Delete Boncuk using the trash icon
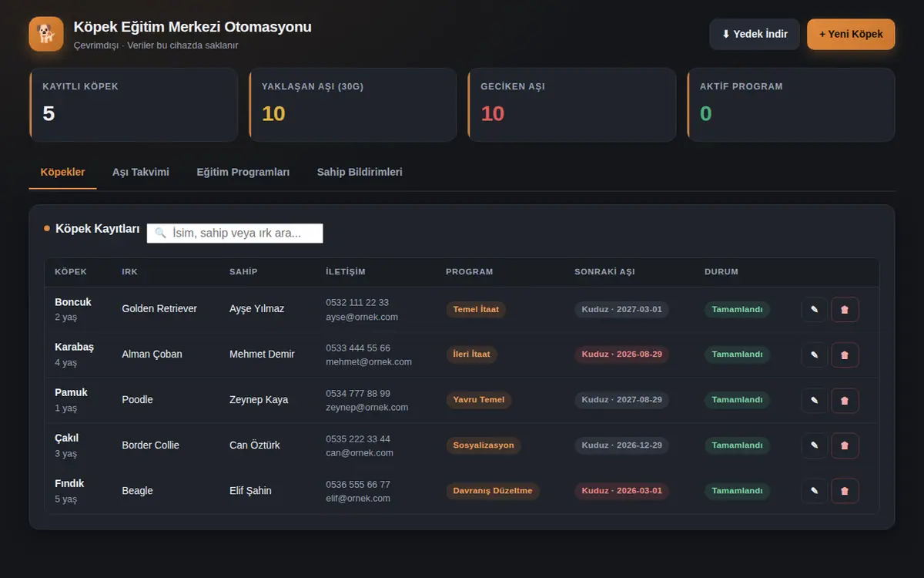Image resolution: width=924 pixels, height=578 pixels. point(845,310)
